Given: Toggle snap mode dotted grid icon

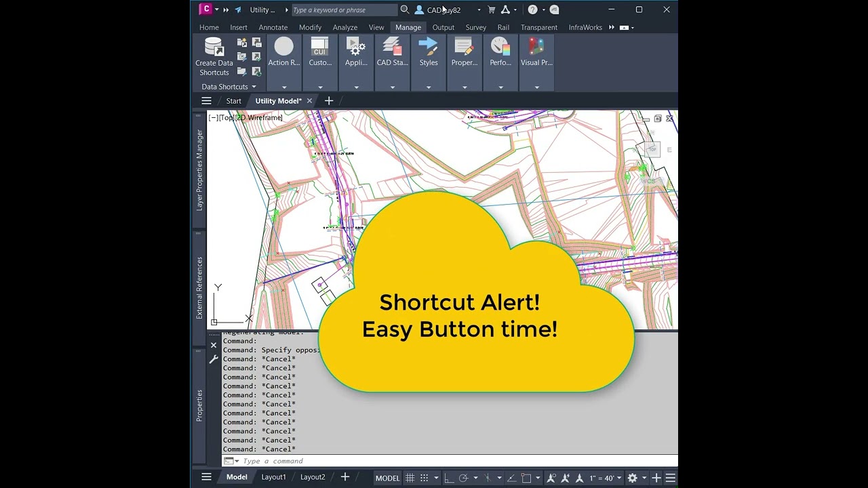Looking at the screenshot, I should click(425, 478).
